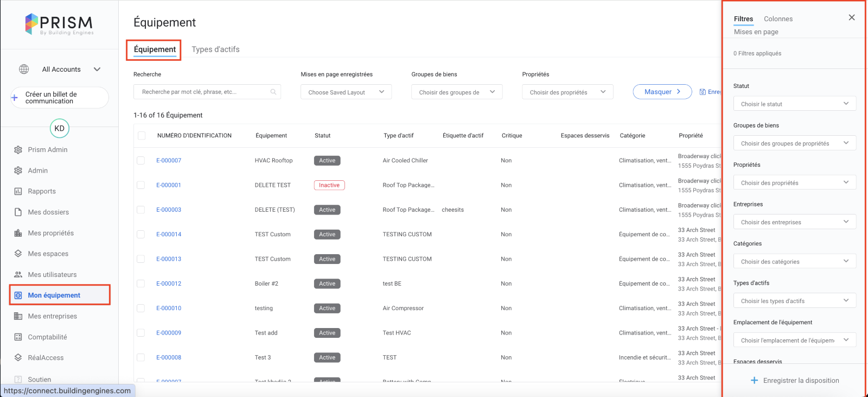Click the search magnifier icon in Recherche

click(273, 92)
